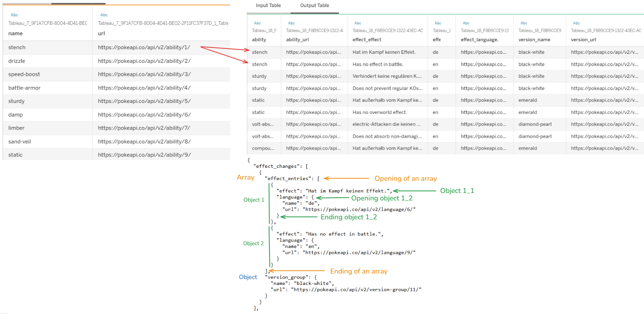Click the Abc type icon above url column

104,15
